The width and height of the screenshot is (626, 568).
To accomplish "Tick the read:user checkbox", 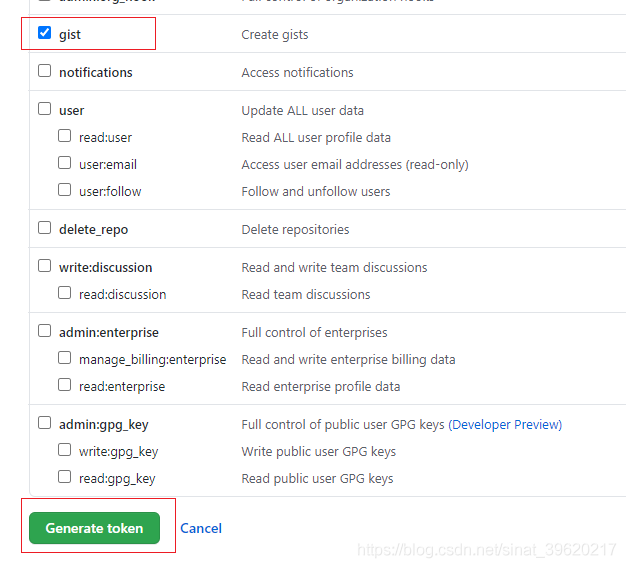I will pyautogui.click(x=64, y=136).
